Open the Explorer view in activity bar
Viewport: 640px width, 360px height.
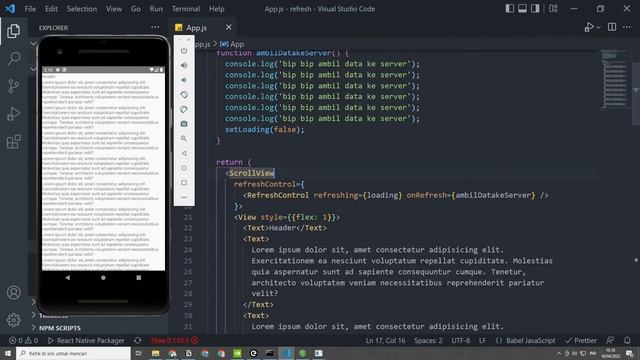(x=13, y=31)
